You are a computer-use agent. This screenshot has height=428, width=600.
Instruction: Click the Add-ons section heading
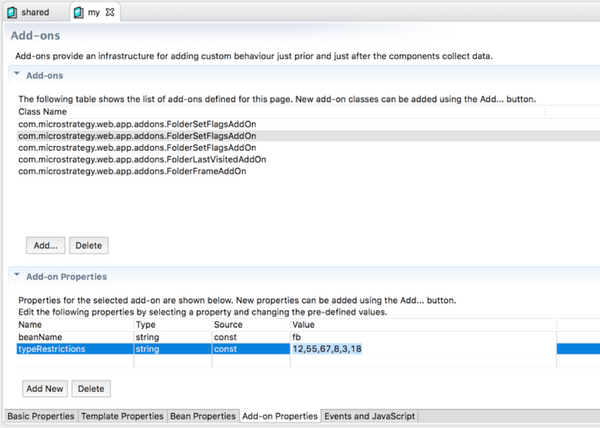44,76
